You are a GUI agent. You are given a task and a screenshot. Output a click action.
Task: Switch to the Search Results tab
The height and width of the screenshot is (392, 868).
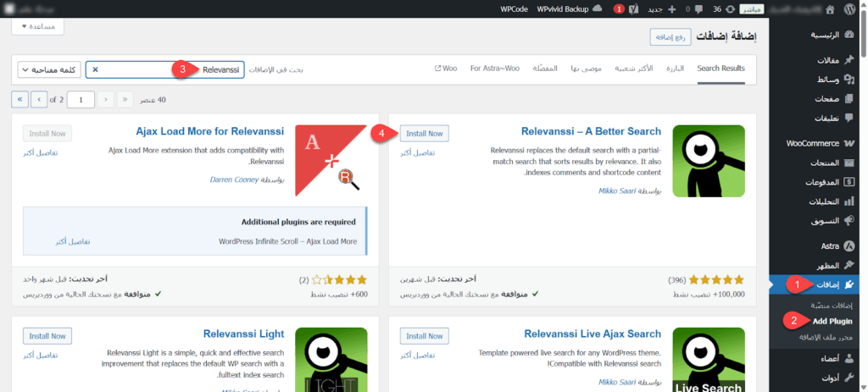(721, 69)
